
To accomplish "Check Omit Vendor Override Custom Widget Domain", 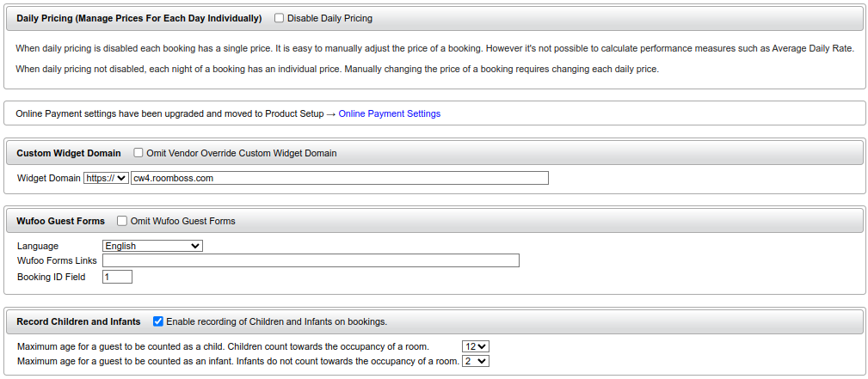I will [x=139, y=153].
